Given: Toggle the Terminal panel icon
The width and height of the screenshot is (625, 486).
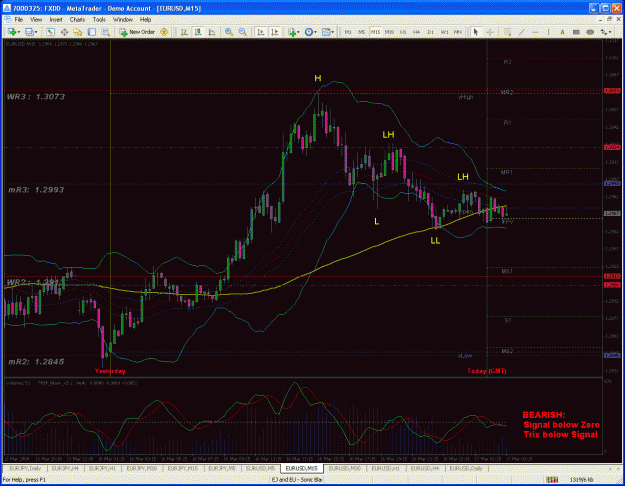Looking at the screenshot, I should (x=92, y=32).
